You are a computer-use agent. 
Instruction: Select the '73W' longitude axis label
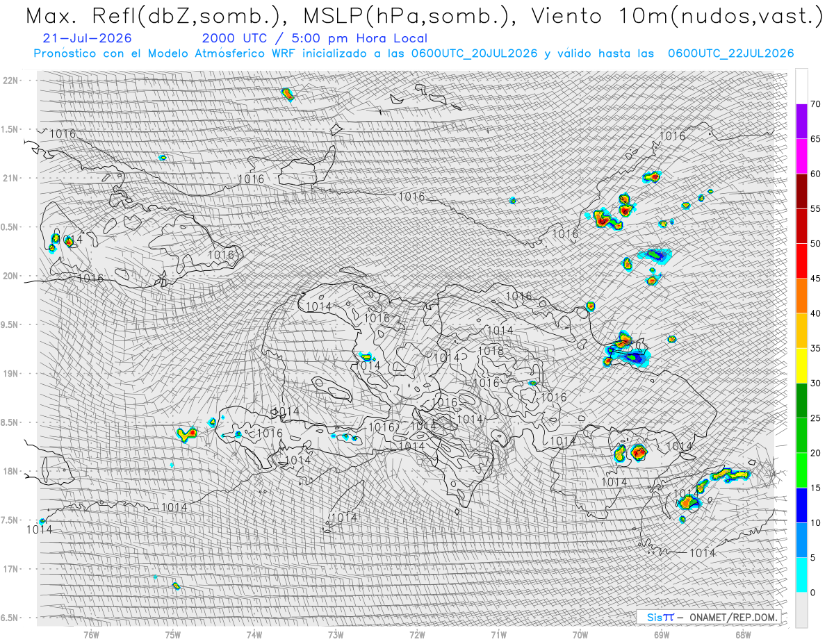coord(336,634)
